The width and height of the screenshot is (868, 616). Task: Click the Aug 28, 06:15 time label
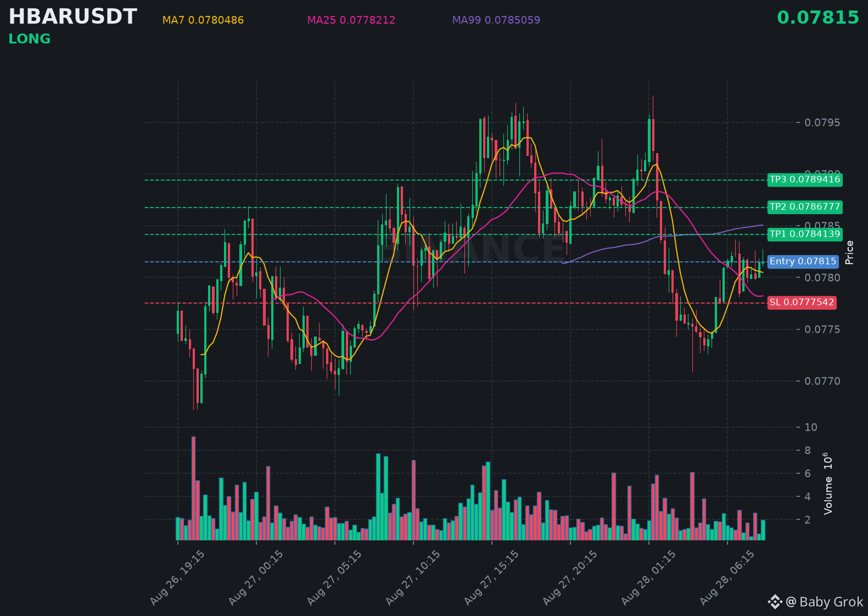point(727,578)
